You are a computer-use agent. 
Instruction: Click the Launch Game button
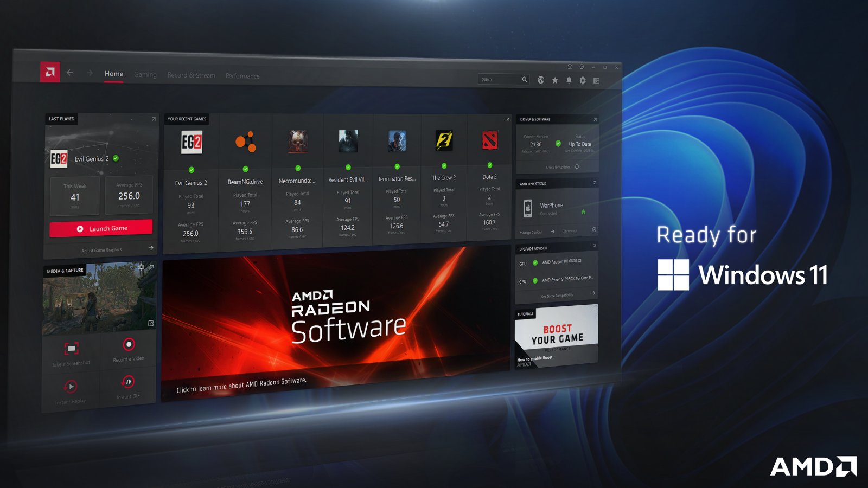(x=101, y=228)
